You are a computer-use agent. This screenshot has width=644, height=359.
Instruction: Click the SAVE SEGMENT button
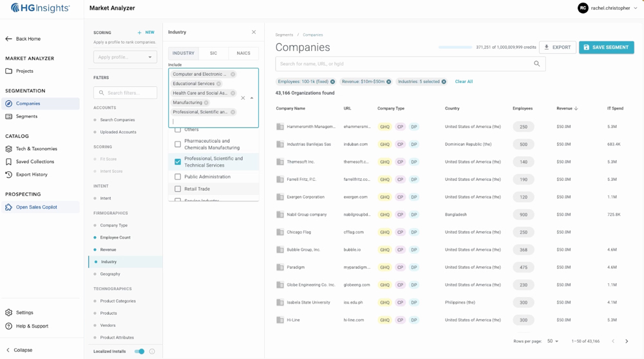[606, 47]
